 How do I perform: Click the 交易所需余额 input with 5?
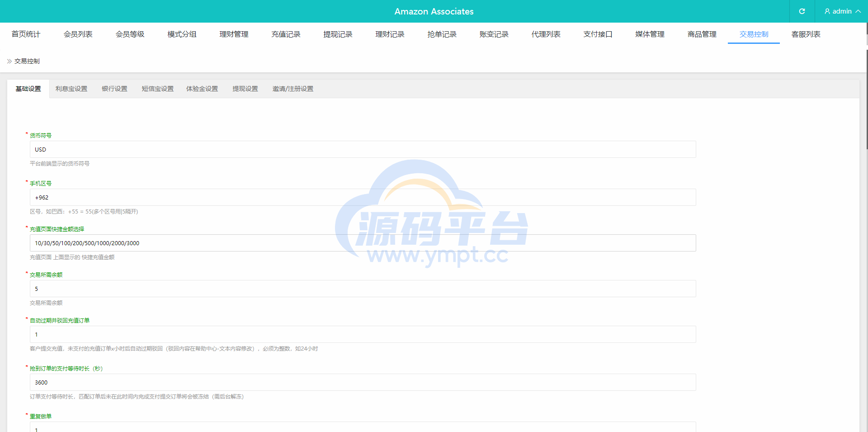[363, 289]
